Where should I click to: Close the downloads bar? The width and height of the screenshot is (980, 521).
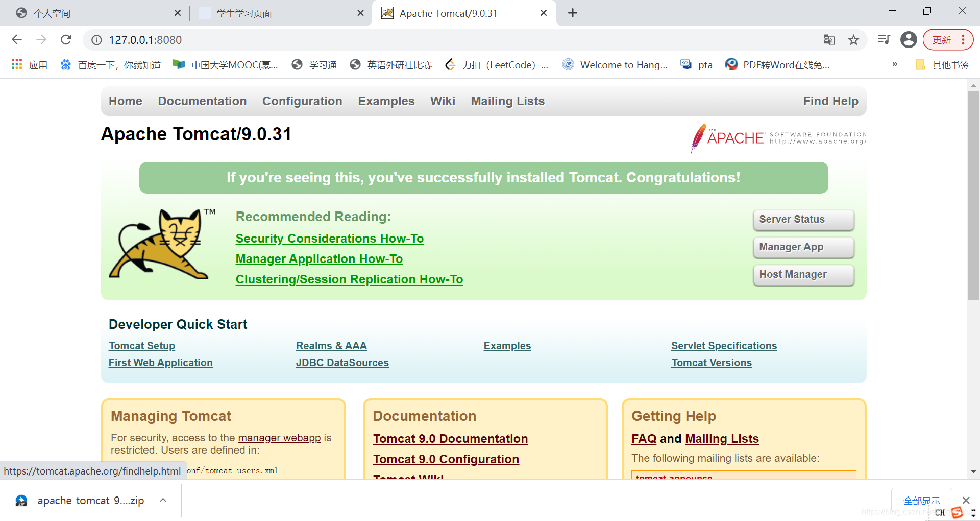point(966,500)
